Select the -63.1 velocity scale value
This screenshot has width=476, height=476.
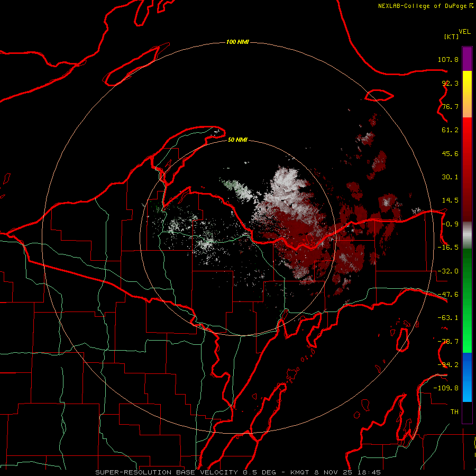point(448,318)
